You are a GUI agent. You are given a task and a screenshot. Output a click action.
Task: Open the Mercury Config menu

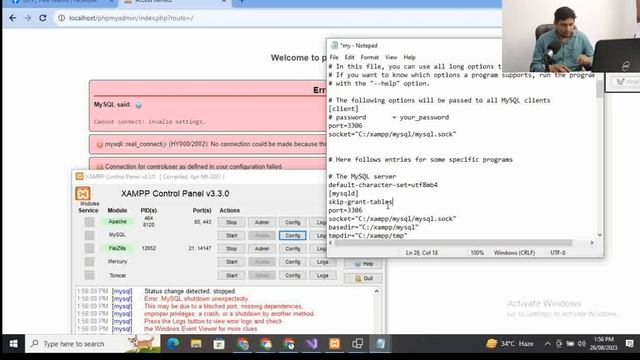point(293,262)
